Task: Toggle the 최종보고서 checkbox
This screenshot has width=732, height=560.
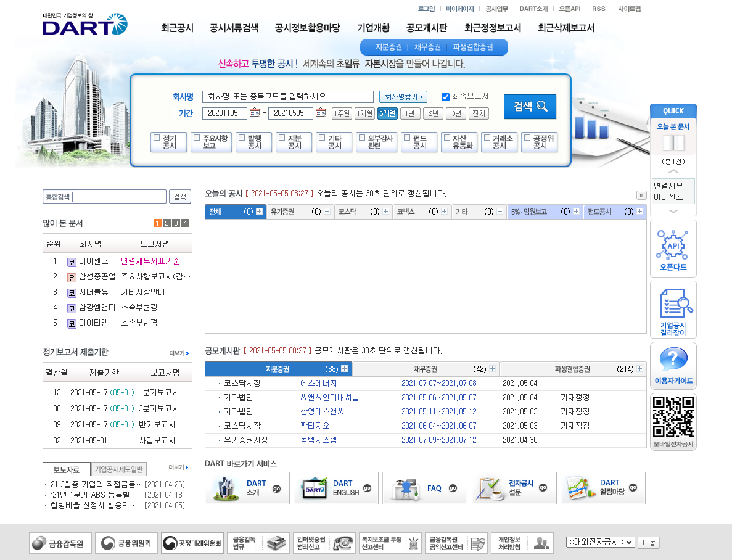Action: (445, 97)
